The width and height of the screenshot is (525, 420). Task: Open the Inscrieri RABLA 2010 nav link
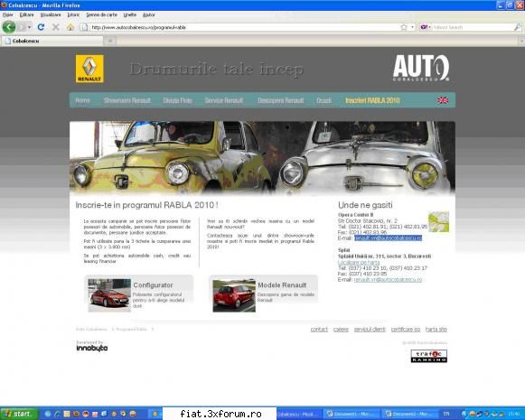[372, 100]
